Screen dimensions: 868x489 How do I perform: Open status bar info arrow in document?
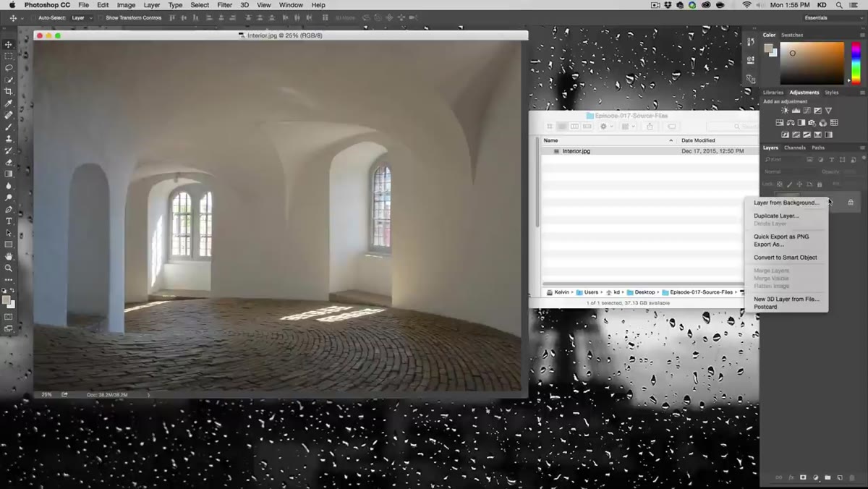(x=149, y=395)
